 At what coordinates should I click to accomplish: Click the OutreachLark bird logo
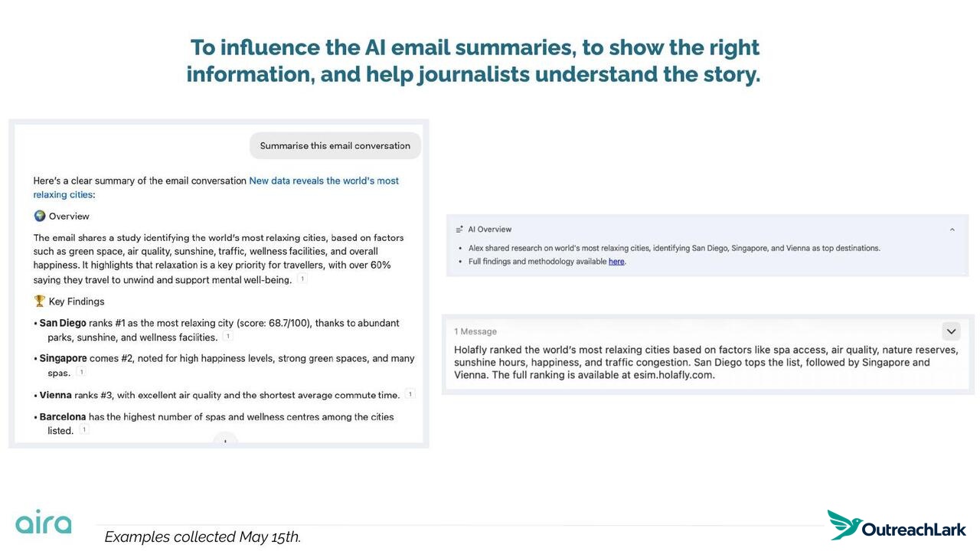coord(844,525)
